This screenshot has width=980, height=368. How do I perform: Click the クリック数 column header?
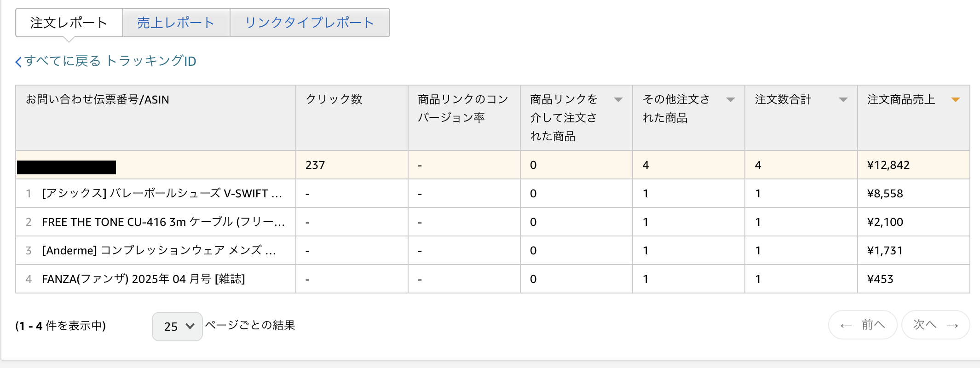(x=334, y=99)
